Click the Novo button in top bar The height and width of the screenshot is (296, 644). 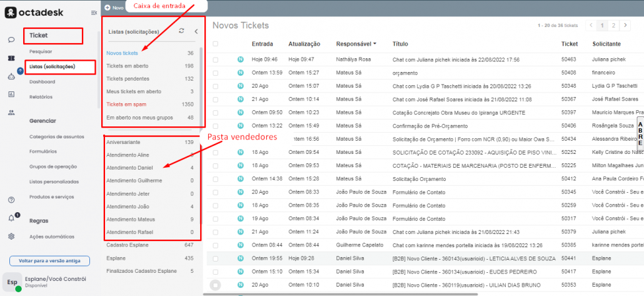(114, 8)
